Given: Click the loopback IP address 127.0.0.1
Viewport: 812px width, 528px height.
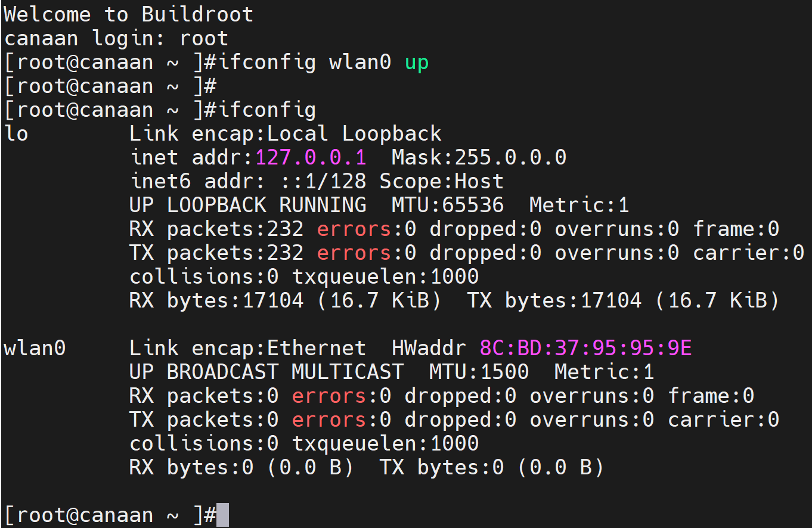Looking at the screenshot, I should (x=311, y=157).
